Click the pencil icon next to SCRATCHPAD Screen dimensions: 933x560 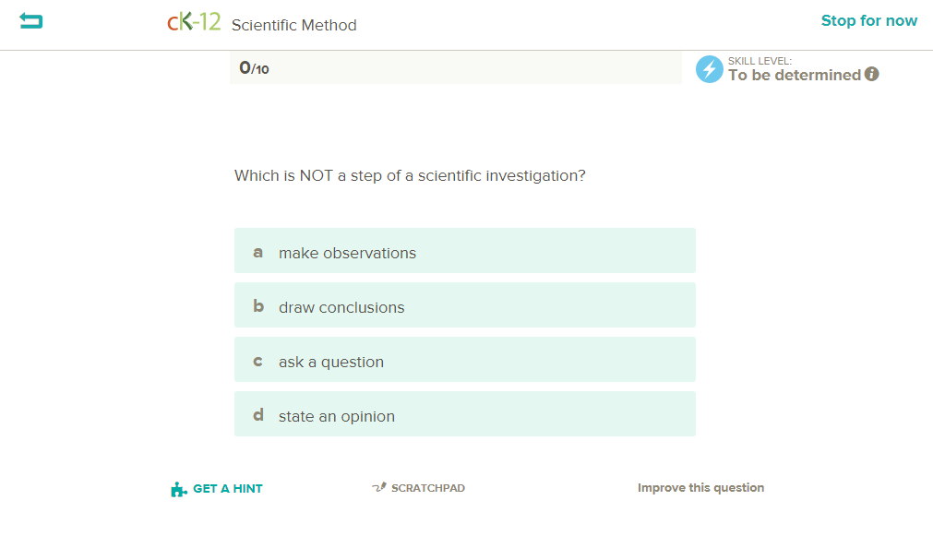[x=377, y=487]
